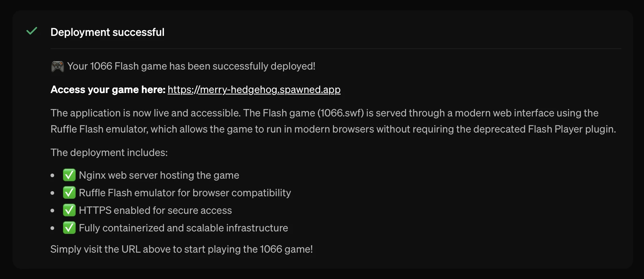Click the bullet dot before the HTTPS item
The image size is (644, 279).
tap(53, 211)
